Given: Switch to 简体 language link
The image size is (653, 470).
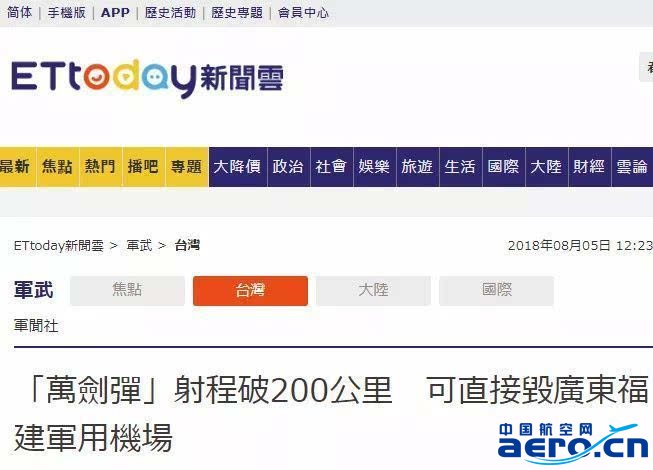Looking at the screenshot, I should coord(19,12).
